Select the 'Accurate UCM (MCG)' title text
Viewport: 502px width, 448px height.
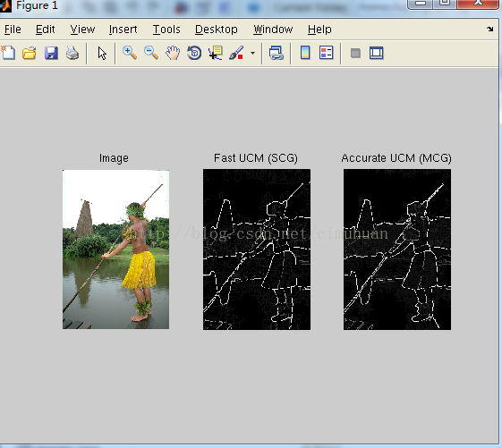[396, 158]
